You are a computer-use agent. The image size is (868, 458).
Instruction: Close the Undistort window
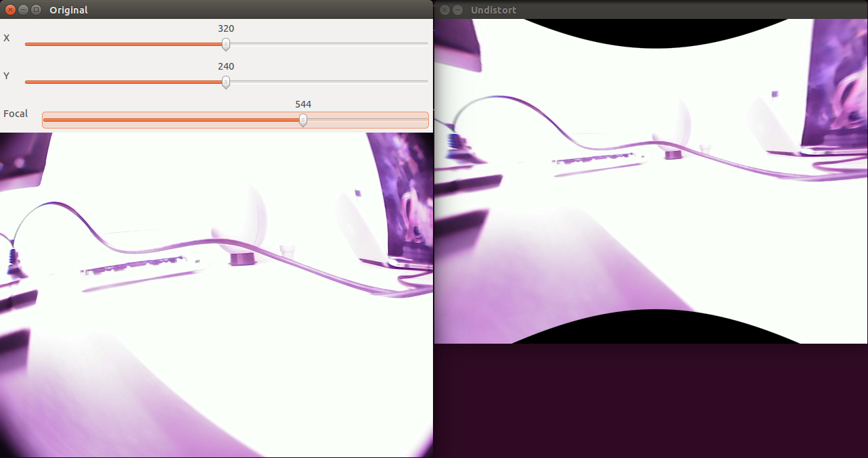[x=445, y=10]
